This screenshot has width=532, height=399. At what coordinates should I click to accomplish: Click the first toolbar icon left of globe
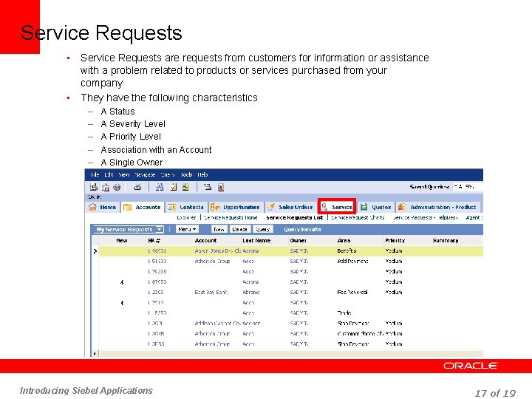[94, 187]
